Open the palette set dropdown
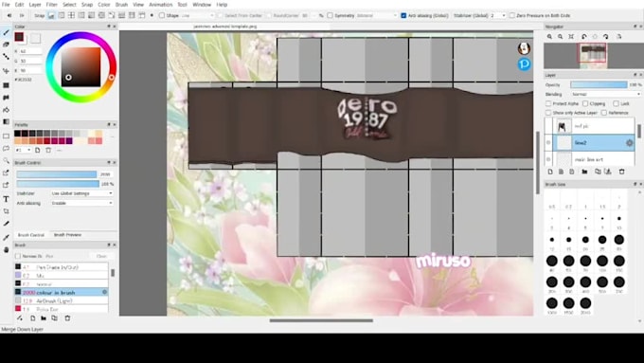This screenshot has width=644, height=363. coord(23,150)
